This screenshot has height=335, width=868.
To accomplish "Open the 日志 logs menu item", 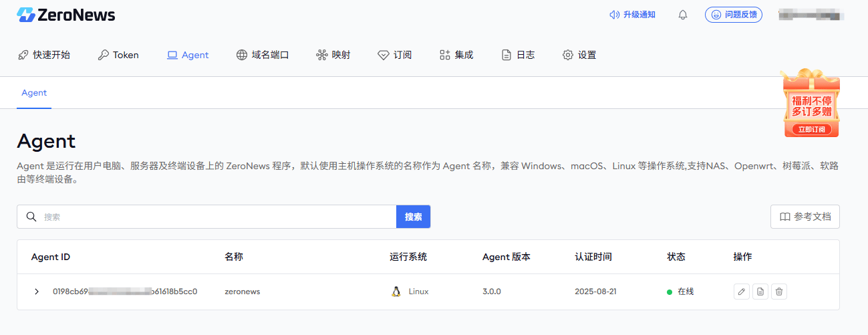I will [x=518, y=55].
